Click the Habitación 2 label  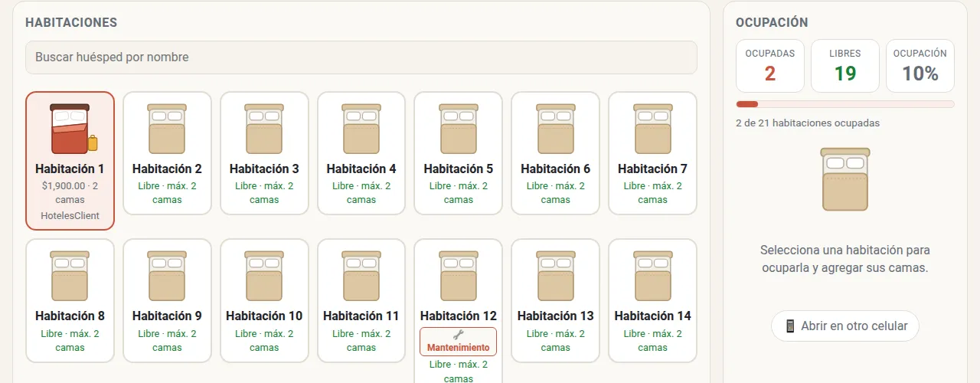click(167, 169)
